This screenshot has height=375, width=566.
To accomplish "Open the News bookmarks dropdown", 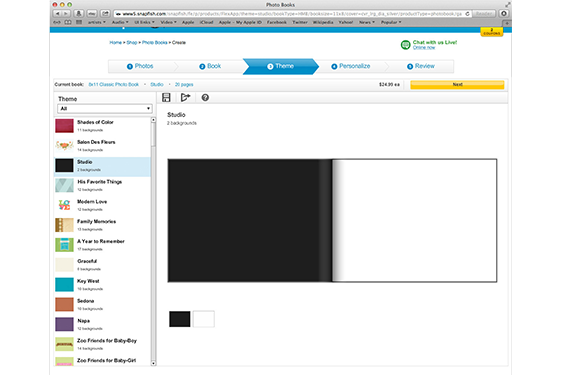I will tap(367, 22).
